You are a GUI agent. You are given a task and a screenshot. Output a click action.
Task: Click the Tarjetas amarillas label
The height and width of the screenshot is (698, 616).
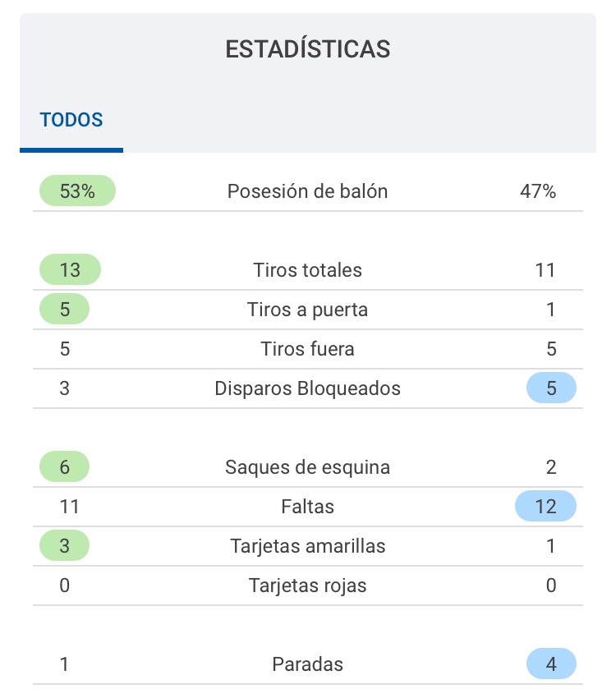point(307,546)
